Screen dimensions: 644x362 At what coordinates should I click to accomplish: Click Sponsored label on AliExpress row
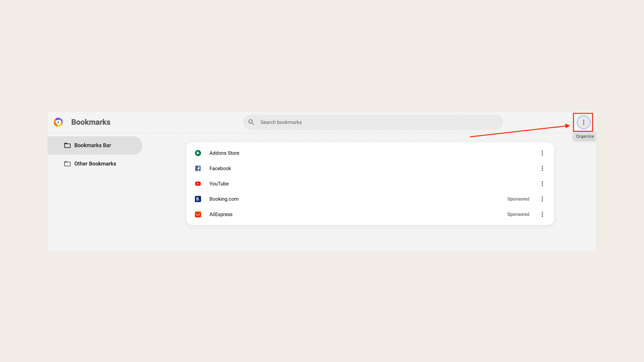[518, 215]
